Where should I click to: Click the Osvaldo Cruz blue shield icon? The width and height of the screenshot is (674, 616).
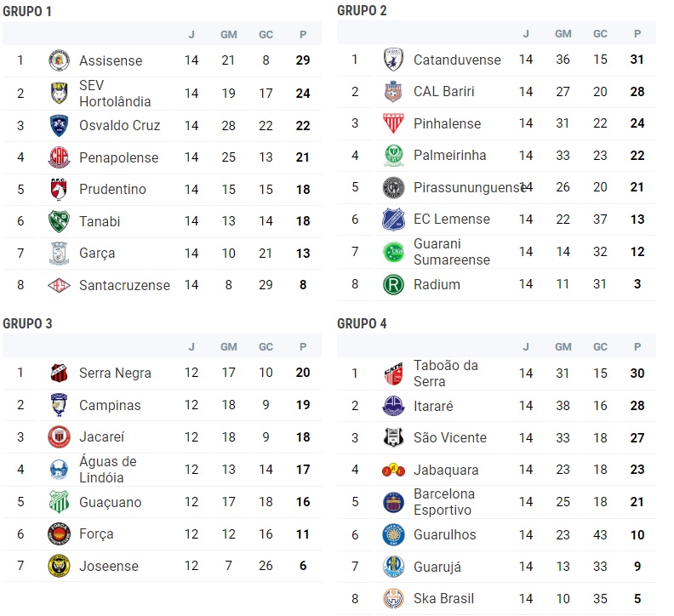(59, 125)
